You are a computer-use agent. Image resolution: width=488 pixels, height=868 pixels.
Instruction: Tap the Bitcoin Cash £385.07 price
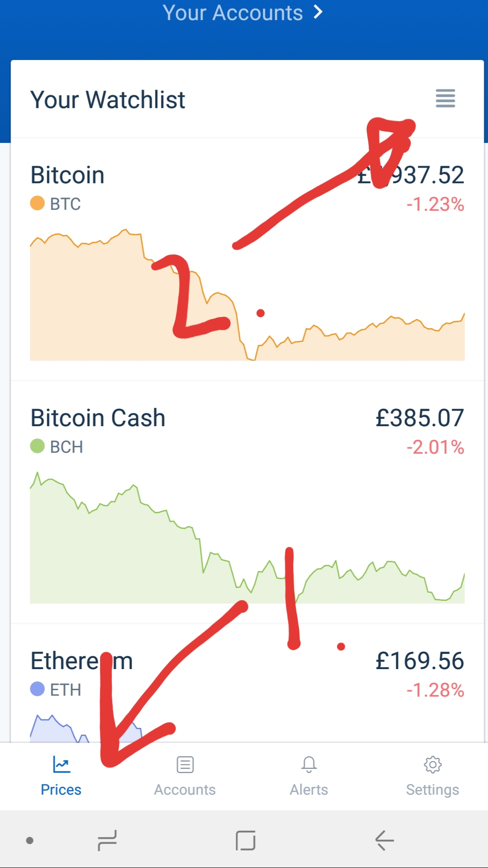(x=420, y=418)
